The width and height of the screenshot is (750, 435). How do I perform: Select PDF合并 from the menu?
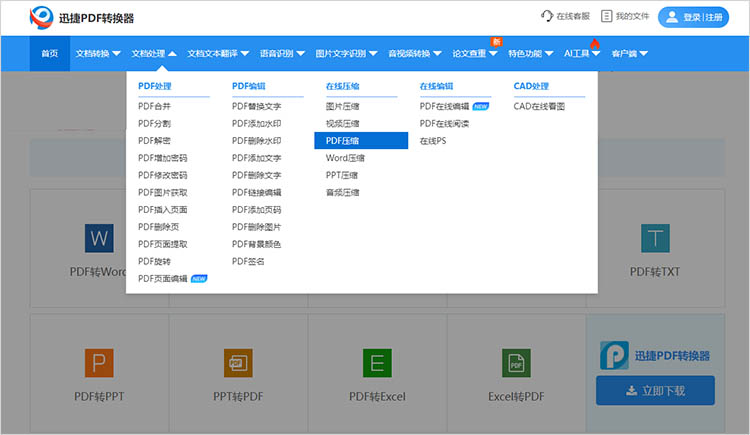154,106
